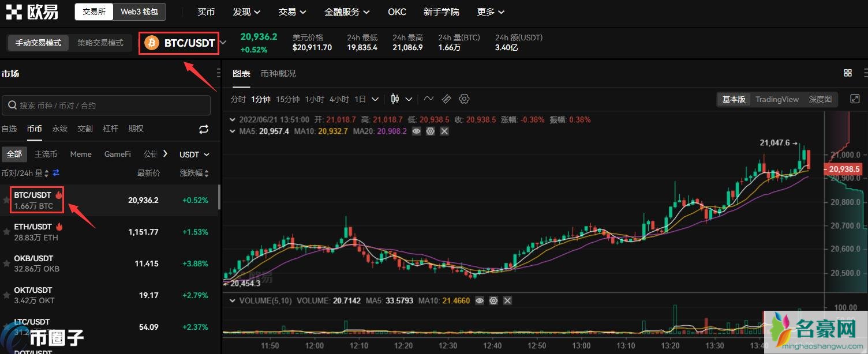Viewport: 868px width, 354px height.
Task: Star ETH/USDT as favorite
Action: (6, 232)
